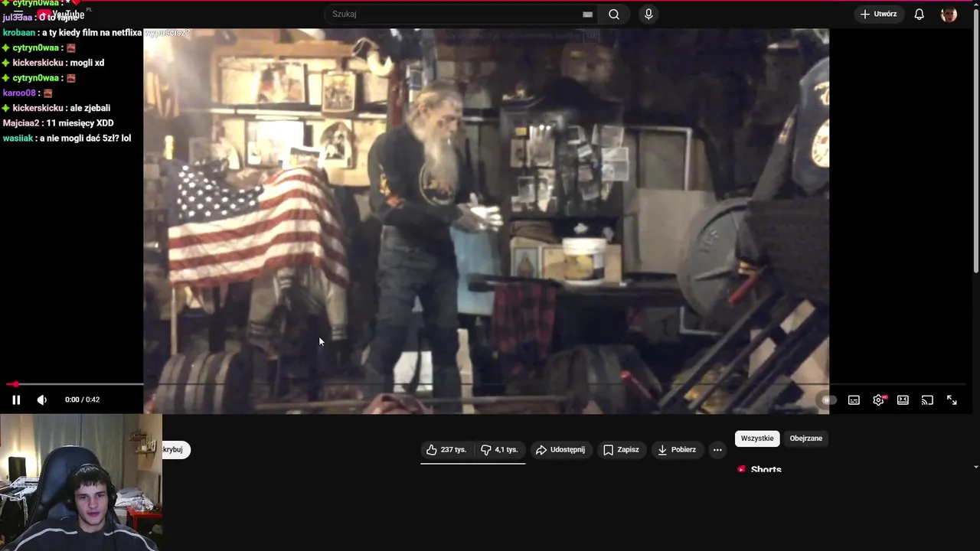This screenshot has width=980, height=551.
Task: Open the on-screen keyboard in search box
Action: tap(587, 14)
